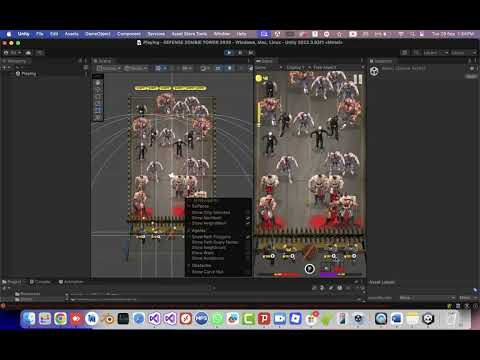Image resolution: width=480 pixels, height=360 pixels.
Task: Collapse the Obstacles section in navigation overlay
Action: pos(189,265)
